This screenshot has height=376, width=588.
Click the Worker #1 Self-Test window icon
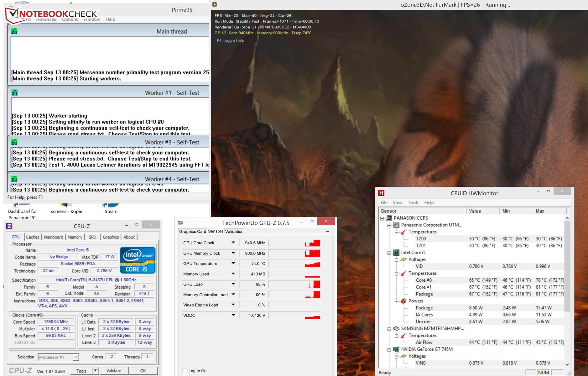tap(14, 93)
